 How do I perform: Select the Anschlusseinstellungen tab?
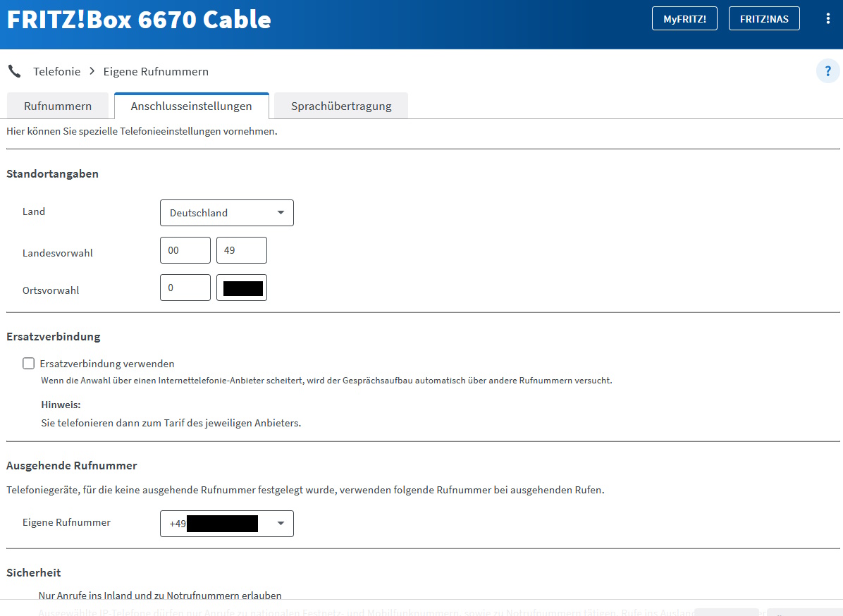click(x=192, y=106)
